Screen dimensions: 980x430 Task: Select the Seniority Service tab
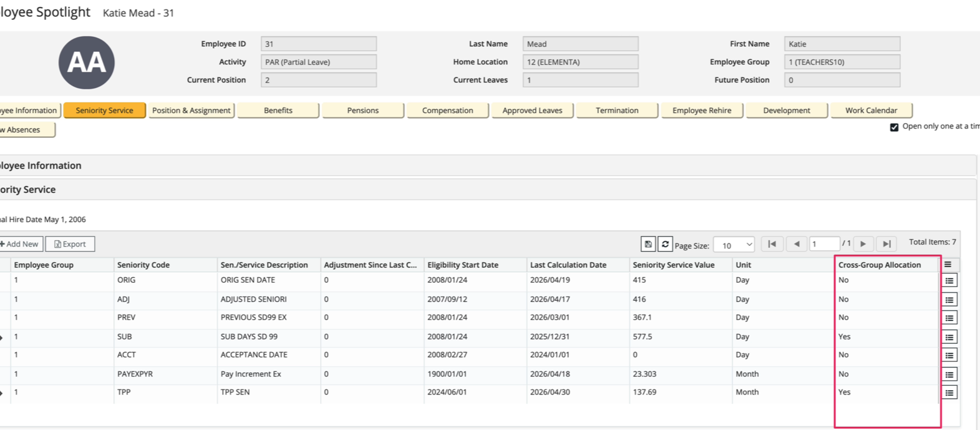pos(104,110)
